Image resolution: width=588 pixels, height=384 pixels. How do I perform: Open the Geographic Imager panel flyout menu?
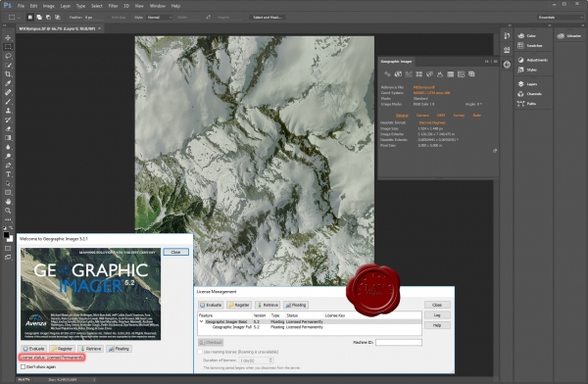[495, 61]
